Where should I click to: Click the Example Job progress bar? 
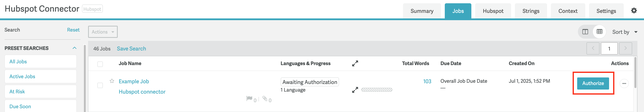tap(377, 90)
